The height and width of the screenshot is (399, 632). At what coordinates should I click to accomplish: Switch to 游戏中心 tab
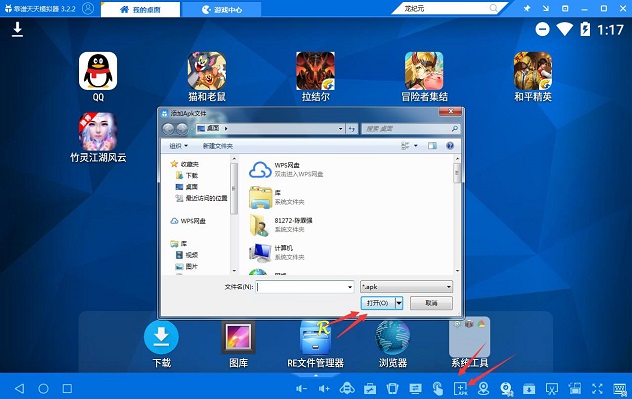pos(222,10)
